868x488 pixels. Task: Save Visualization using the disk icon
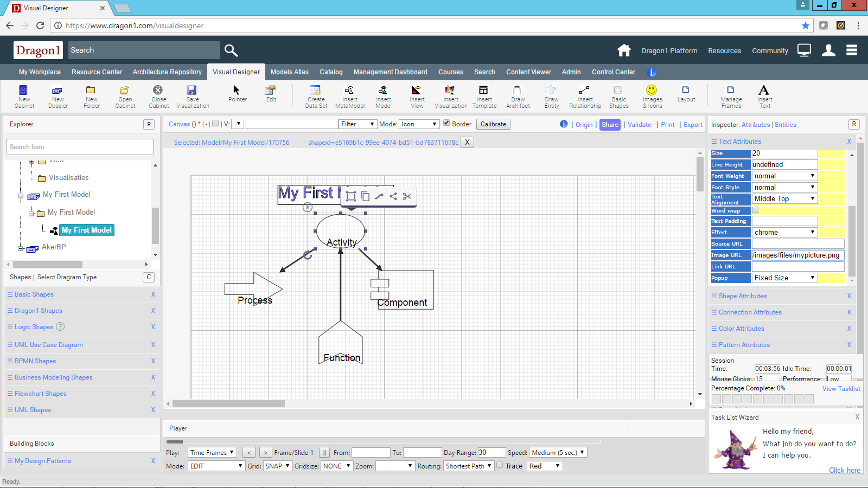pos(192,90)
